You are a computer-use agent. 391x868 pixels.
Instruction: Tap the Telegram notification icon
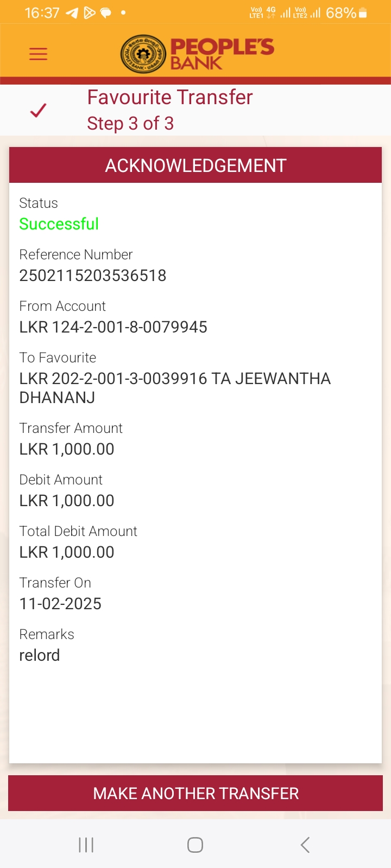pos(72,12)
